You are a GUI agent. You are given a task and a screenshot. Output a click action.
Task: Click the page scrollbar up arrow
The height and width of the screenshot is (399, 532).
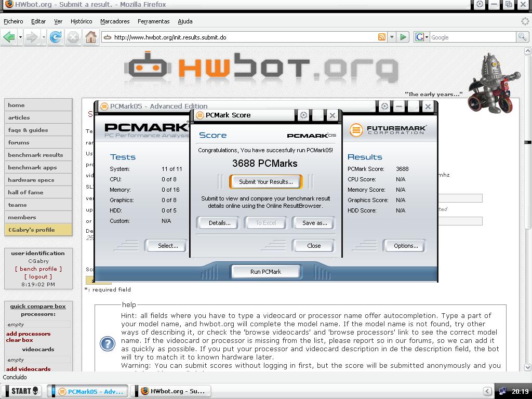click(x=528, y=51)
